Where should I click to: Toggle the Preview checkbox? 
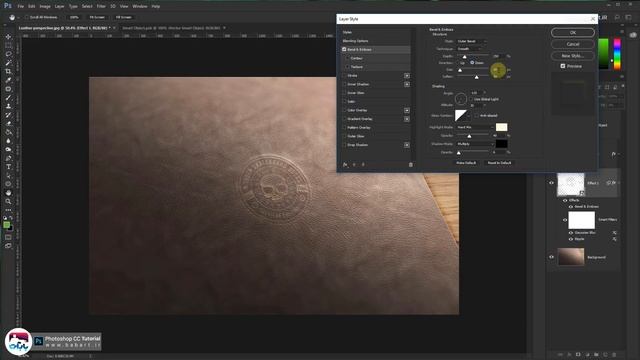tap(563, 66)
